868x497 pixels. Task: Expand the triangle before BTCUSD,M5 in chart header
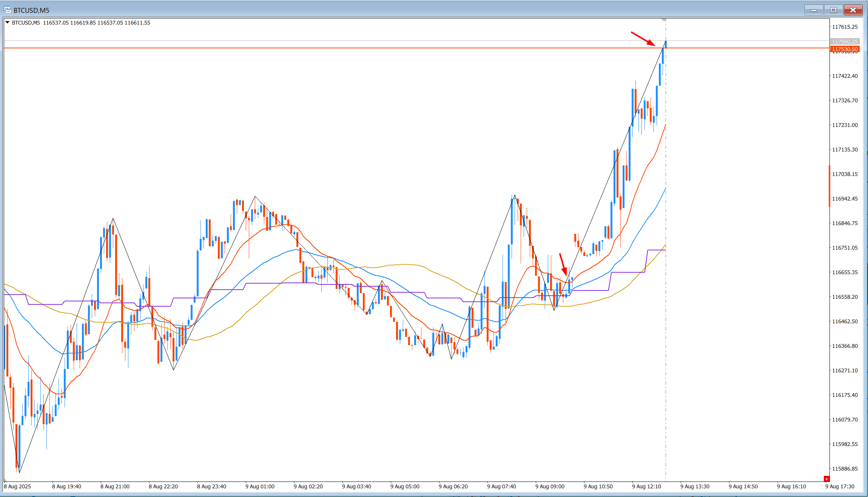tap(7, 23)
